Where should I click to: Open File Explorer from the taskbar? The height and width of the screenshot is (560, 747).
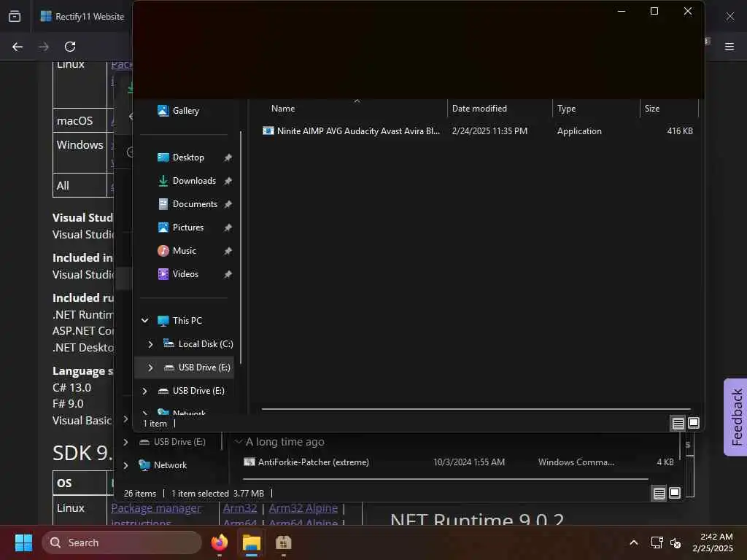coord(252,542)
